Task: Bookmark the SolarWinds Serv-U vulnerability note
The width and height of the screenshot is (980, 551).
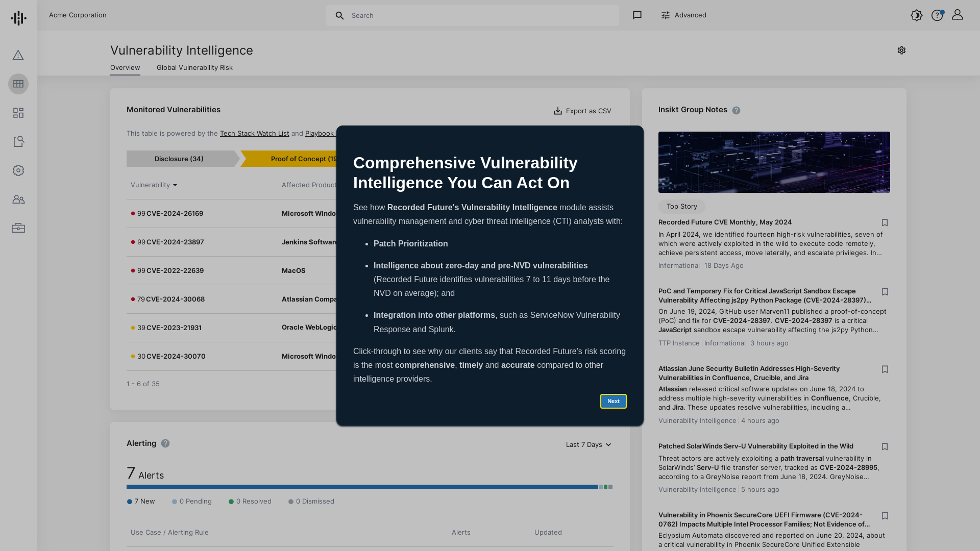Action: coord(885,446)
